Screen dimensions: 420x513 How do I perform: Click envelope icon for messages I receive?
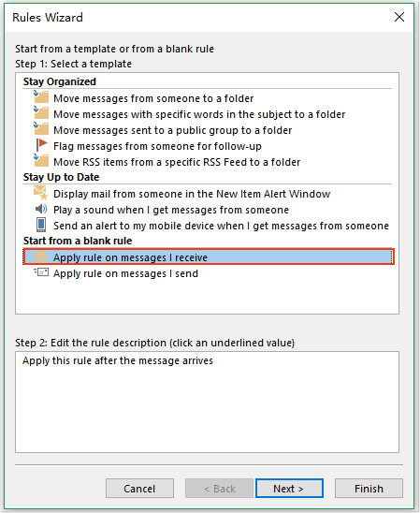tap(41, 256)
